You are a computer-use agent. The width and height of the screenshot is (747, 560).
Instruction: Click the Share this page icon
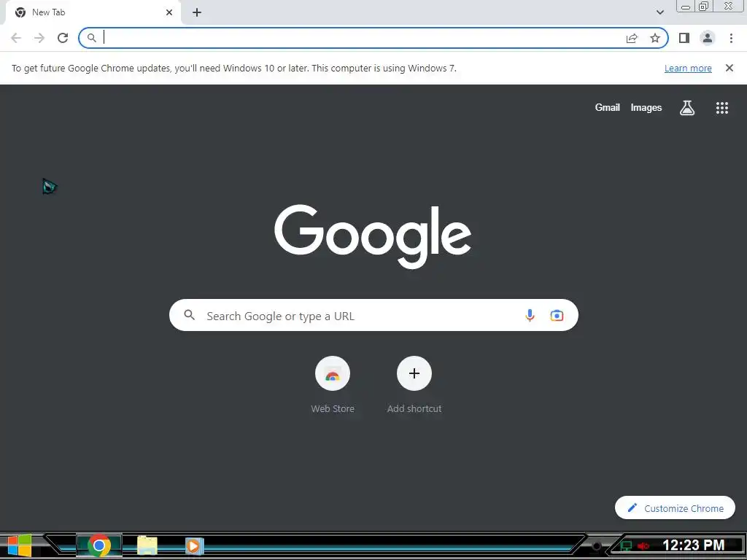pyautogui.click(x=632, y=38)
